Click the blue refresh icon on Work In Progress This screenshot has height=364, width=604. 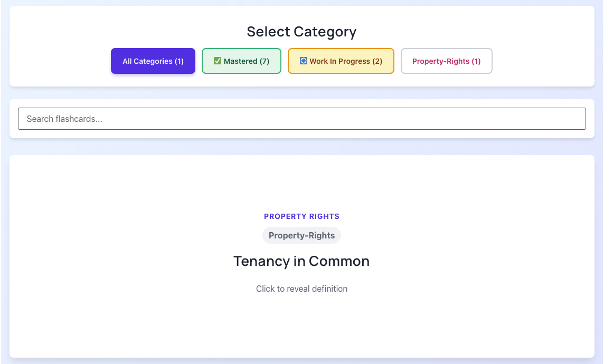click(x=303, y=60)
